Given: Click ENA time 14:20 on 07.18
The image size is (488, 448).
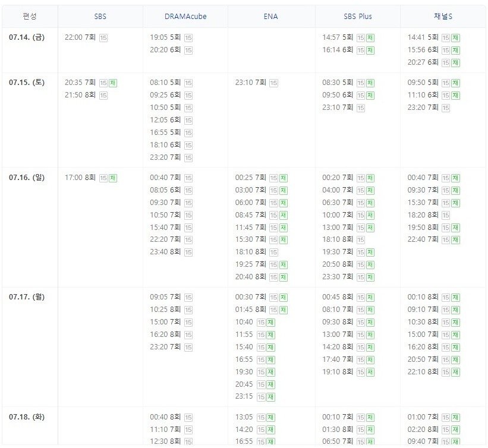Looking at the screenshot, I should [x=244, y=430].
